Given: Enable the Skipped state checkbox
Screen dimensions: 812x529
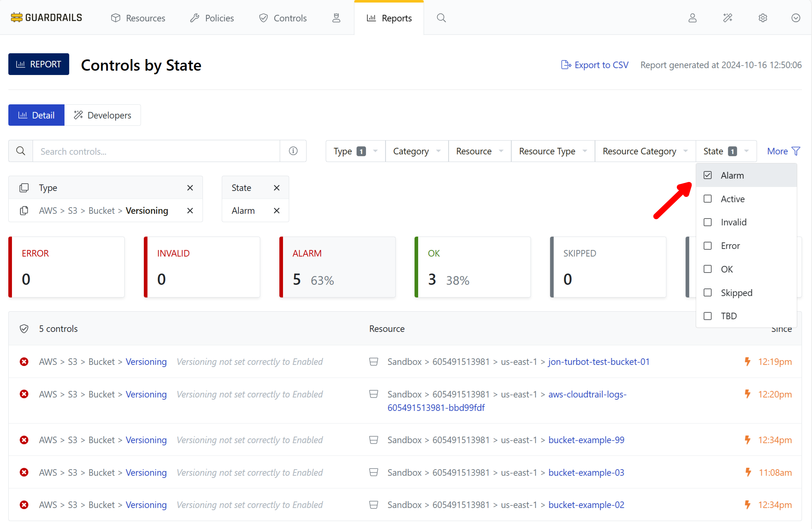Looking at the screenshot, I should pos(708,293).
